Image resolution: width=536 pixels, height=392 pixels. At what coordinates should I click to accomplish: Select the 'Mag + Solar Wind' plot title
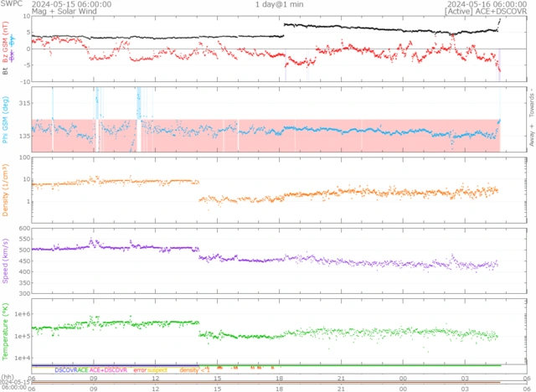click(64, 11)
